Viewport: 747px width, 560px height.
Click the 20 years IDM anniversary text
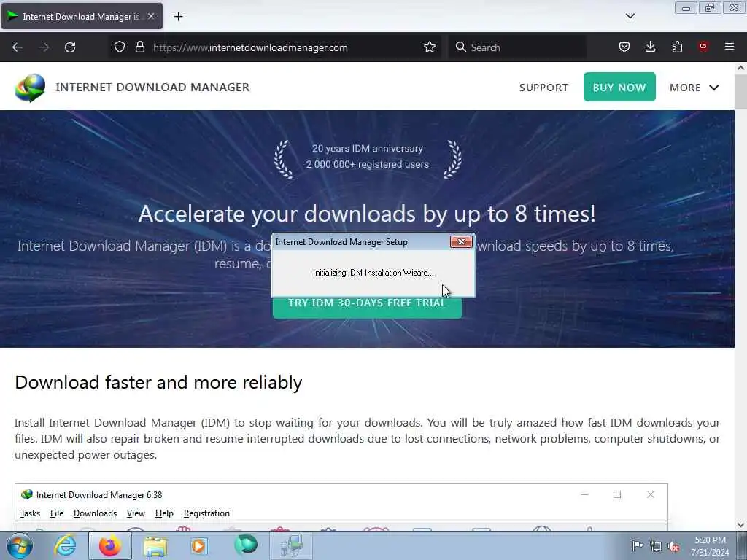point(368,149)
